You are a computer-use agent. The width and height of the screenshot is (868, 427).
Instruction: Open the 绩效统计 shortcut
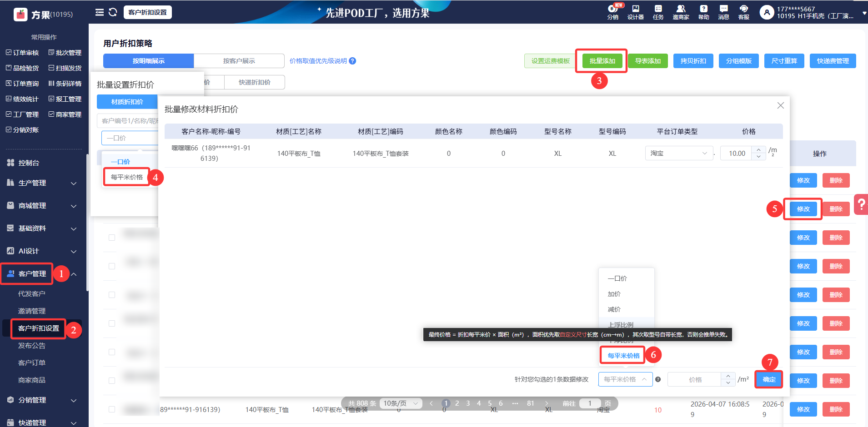pyautogui.click(x=22, y=99)
